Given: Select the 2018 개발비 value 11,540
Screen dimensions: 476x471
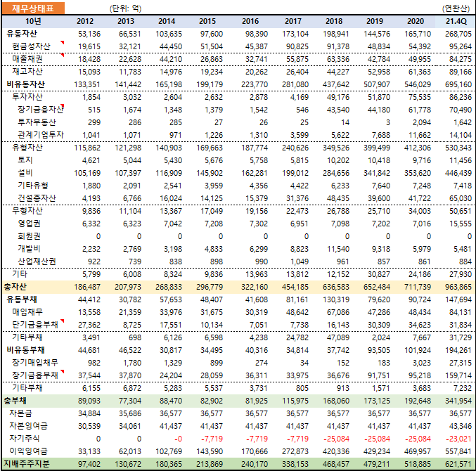Looking at the screenshot, I should 338,249.
